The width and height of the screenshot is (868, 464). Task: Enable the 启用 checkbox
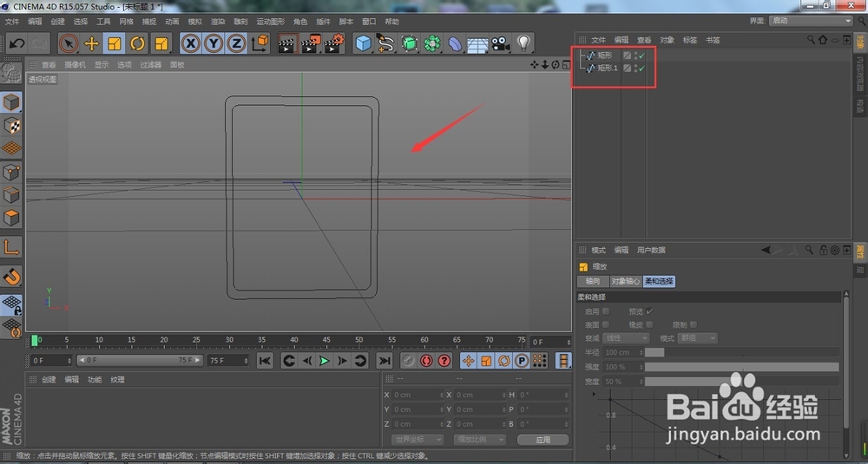[606, 311]
